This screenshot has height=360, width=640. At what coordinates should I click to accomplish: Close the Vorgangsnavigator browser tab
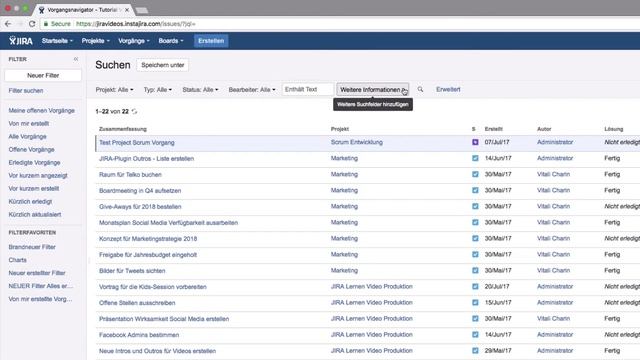[x=127, y=9]
